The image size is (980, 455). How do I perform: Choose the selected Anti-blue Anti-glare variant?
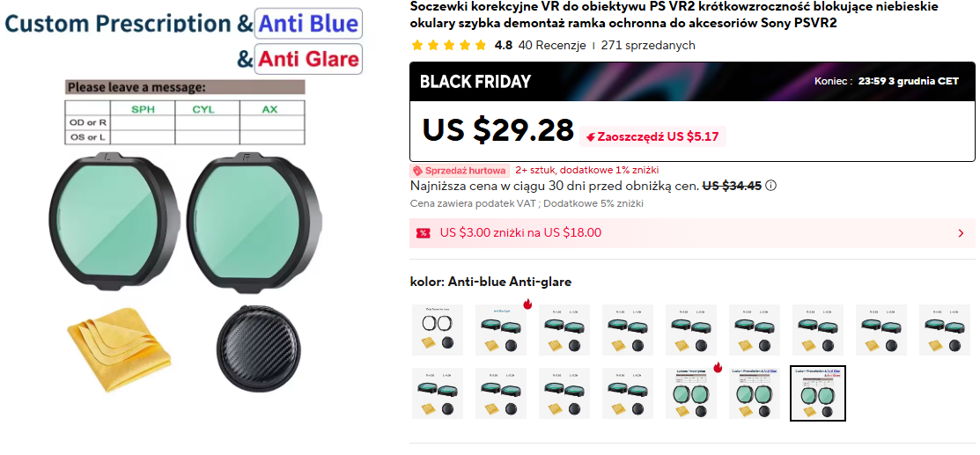817,393
